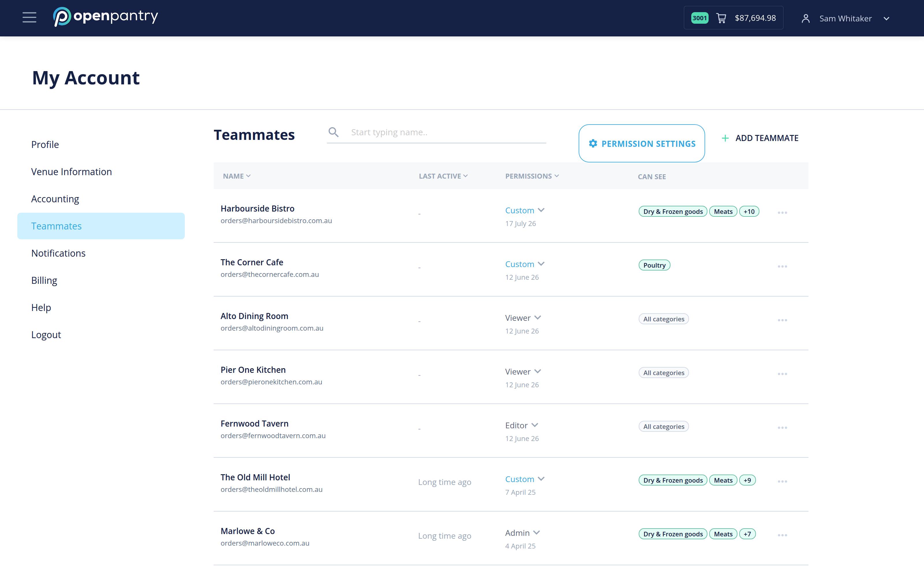This screenshot has height=578, width=924.
Task: Click Harbourside Bistro's +10 categories badge
Action: coord(749,211)
